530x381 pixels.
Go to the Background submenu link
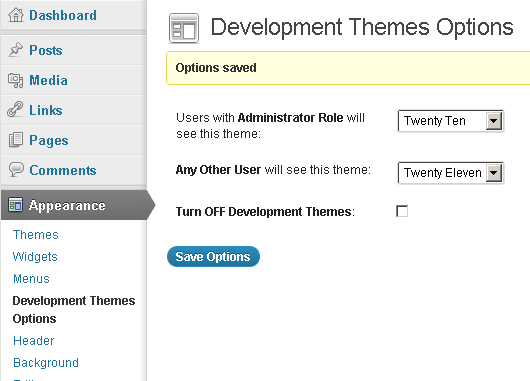click(46, 362)
